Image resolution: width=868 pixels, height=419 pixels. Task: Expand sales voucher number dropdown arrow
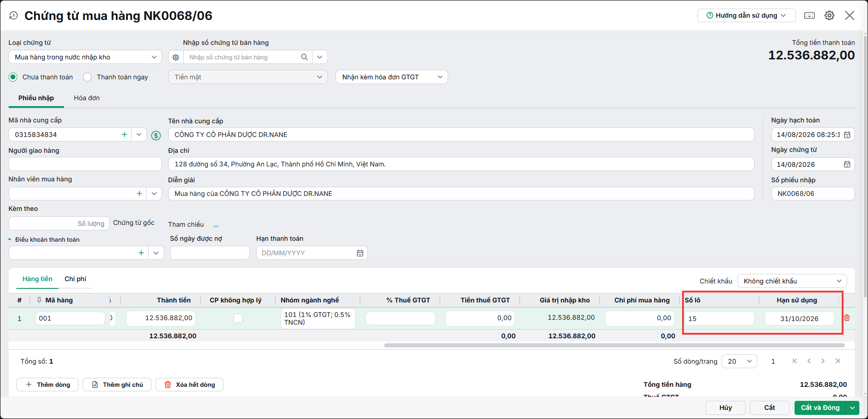320,57
